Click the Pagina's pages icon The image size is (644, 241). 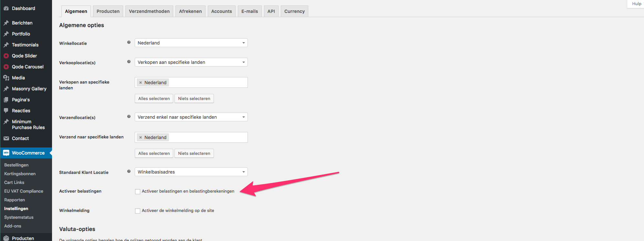pyautogui.click(x=6, y=100)
